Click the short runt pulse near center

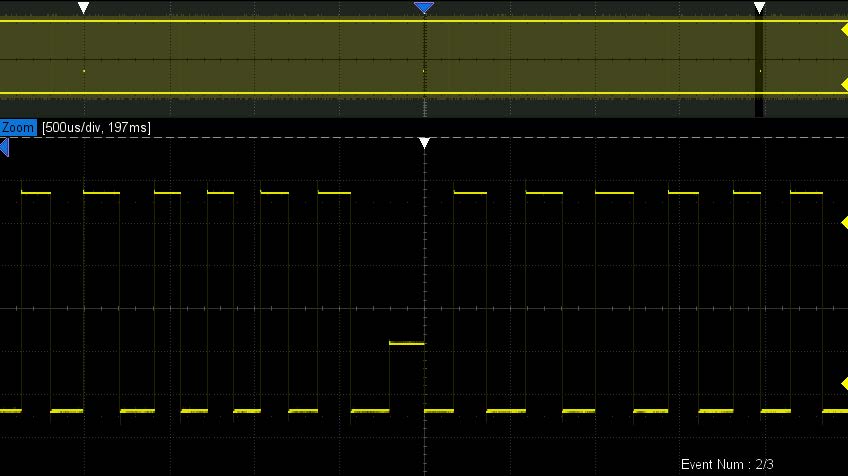click(x=406, y=343)
